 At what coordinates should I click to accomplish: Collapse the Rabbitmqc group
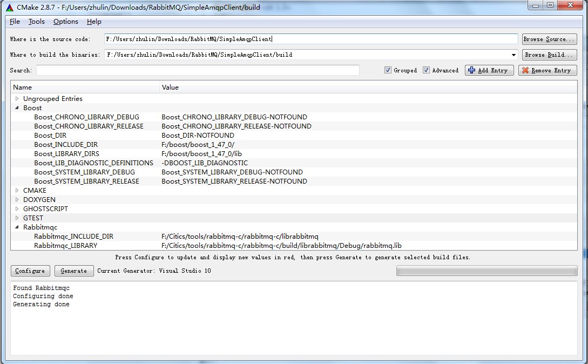(17, 227)
